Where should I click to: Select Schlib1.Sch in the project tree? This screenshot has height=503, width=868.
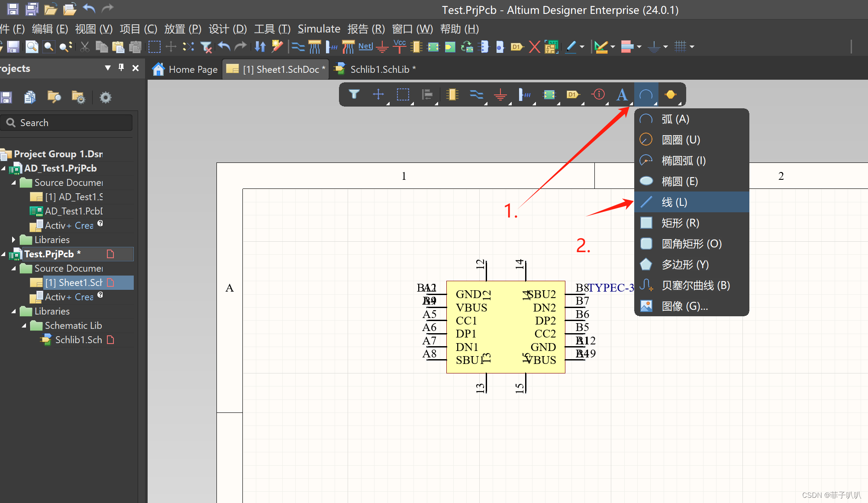79,340
